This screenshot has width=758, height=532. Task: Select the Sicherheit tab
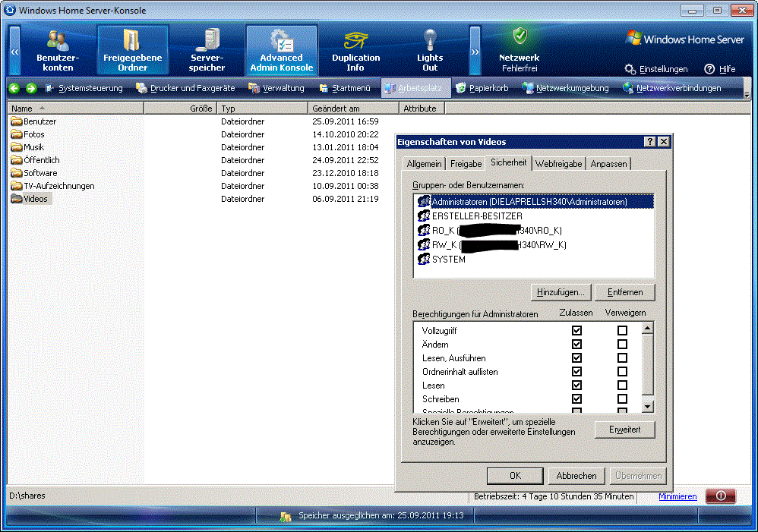pos(509,162)
